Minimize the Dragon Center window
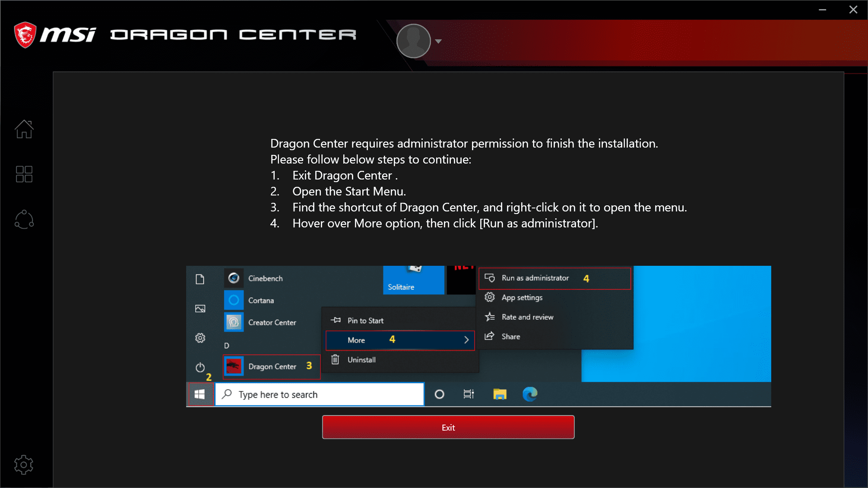Screen dimensions: 868x488 coord(823,9)
